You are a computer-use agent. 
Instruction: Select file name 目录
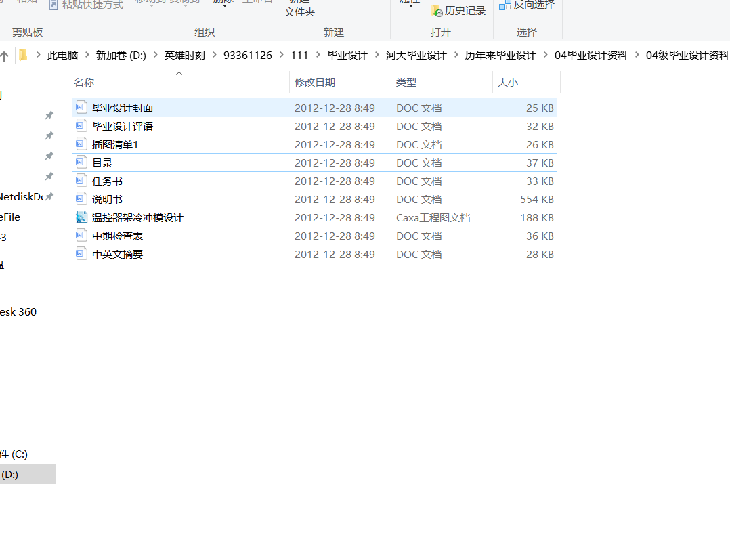click(102, 163)
